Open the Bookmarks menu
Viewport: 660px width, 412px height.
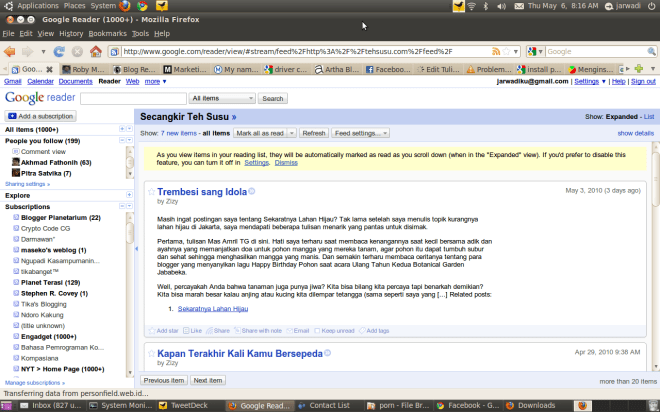tap(106, 33)
